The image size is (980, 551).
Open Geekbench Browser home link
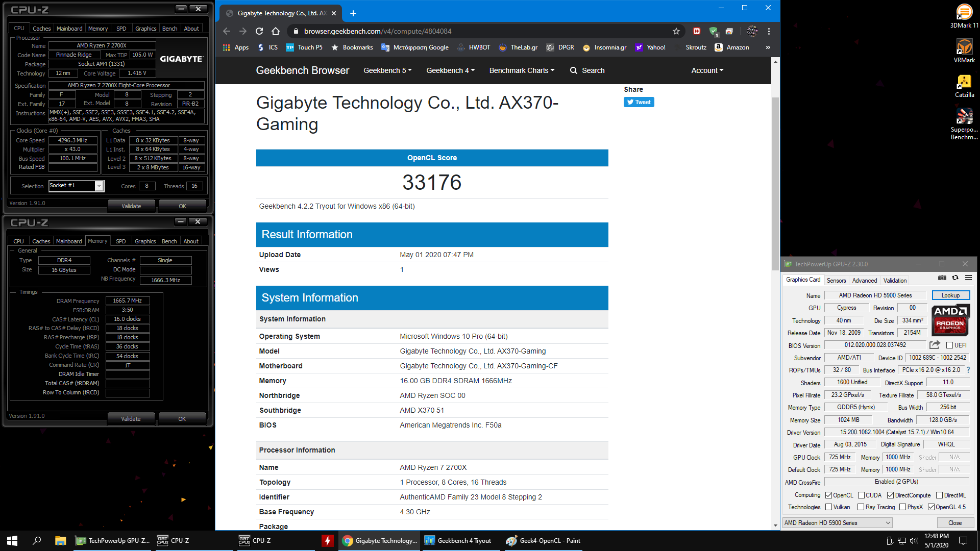[x=302, y=70]
